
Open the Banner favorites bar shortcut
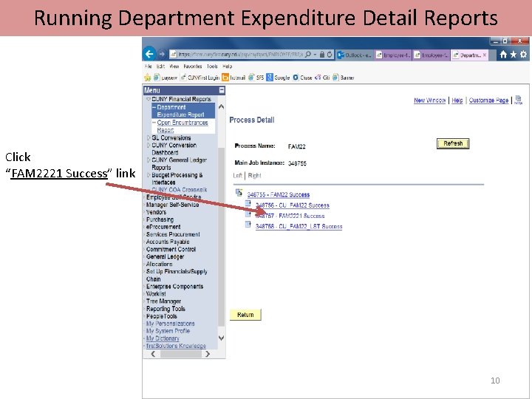(x=344, y=78)
